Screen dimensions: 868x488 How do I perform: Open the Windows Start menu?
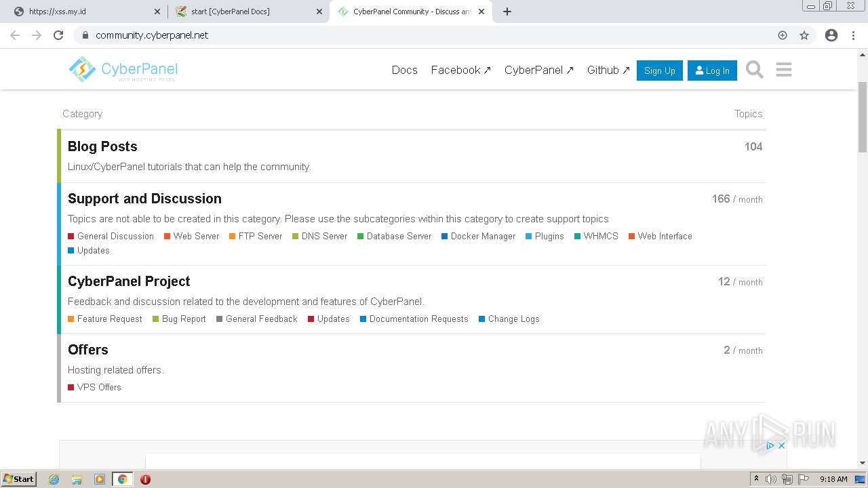18,479
